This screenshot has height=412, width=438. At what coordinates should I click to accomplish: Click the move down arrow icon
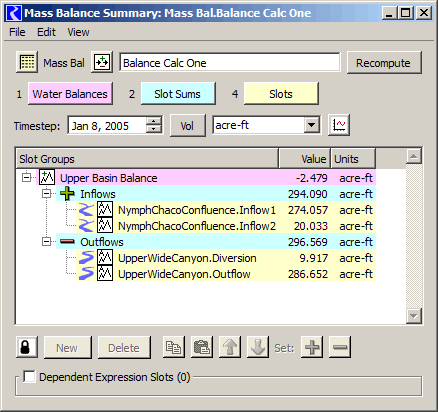258,347
